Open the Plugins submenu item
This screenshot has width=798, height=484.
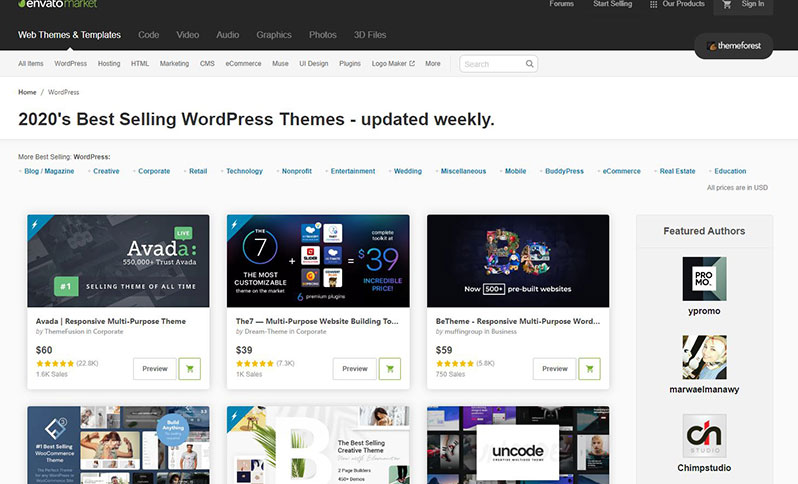[350, 64]
